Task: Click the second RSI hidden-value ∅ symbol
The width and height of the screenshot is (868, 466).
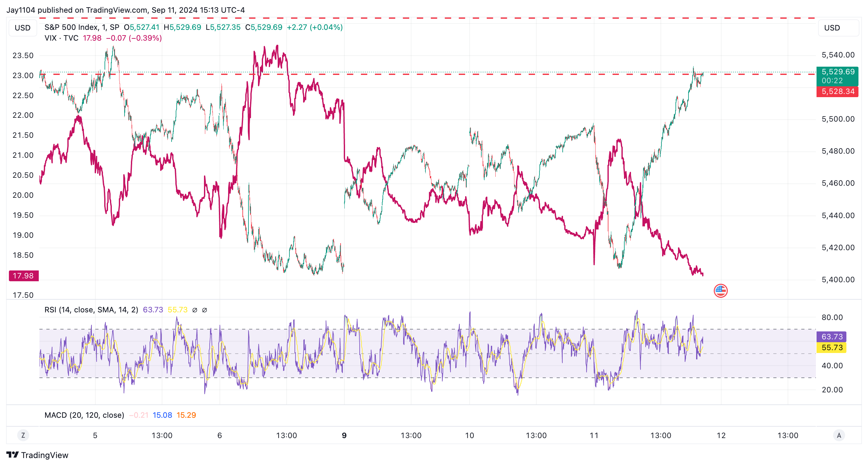Action: point(204,310)
